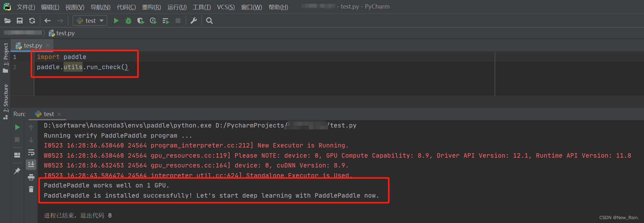Image resolution: width=644 pixels, height=223 pixels.
Task: Click the Synchronize refresh icon
Action: pyautogui.click(x=32, y=21)
